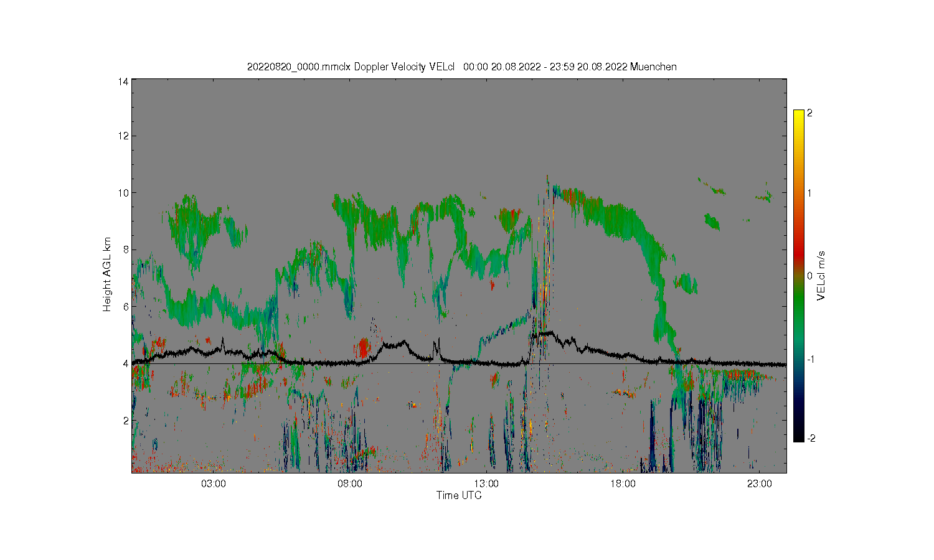The image size is (934, 560).
Task: Click the black bottom of the colorbar
Action: pyautogui.click(x=798, y=436)
